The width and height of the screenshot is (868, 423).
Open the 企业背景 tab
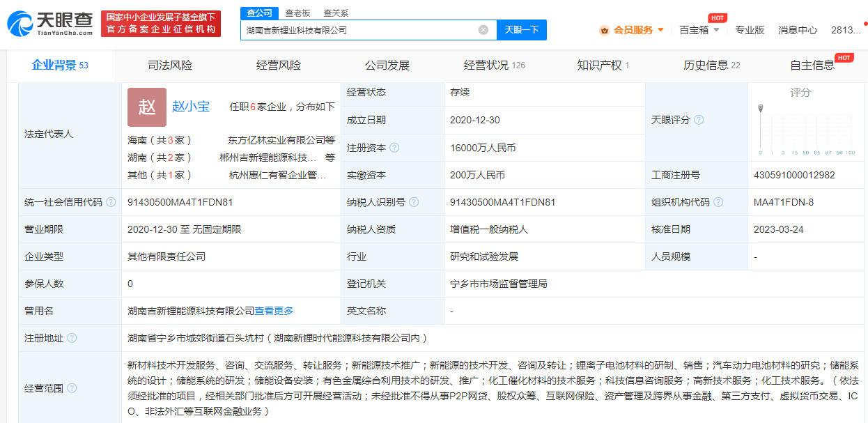point(60,66)
